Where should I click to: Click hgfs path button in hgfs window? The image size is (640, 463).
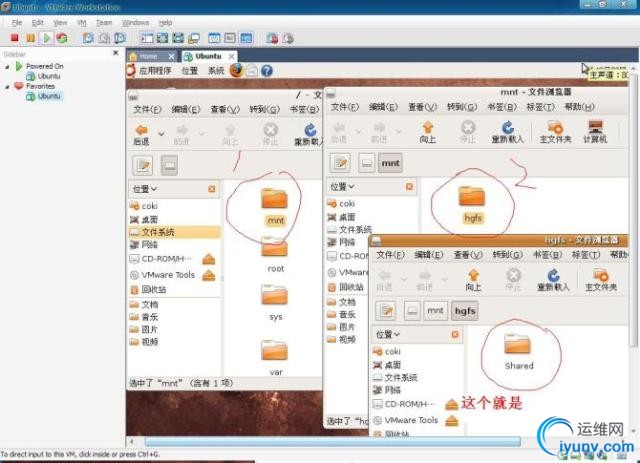tap(464, 311)
